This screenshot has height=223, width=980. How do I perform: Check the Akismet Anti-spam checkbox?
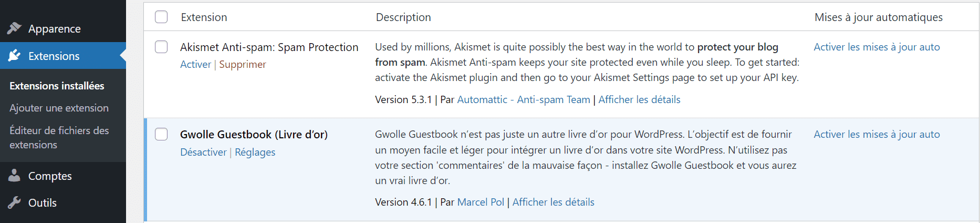(161, 47)
